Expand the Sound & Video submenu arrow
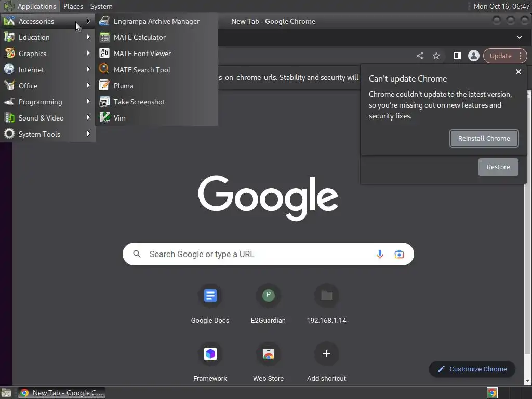 click(88, 118)
